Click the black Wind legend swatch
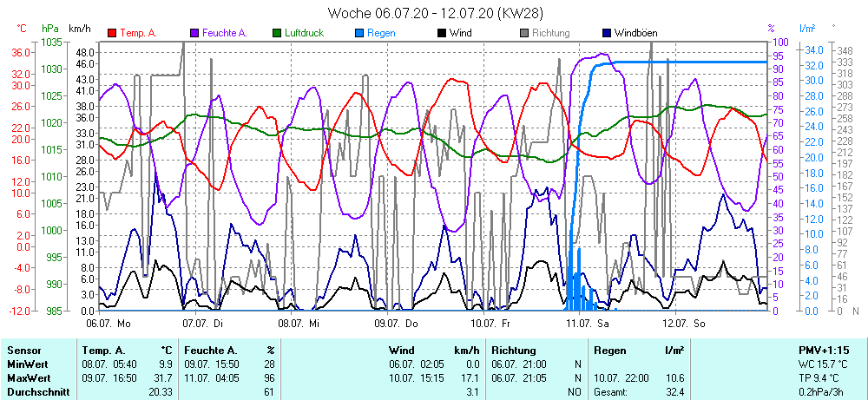868x400 pixels. coord(442,33)
